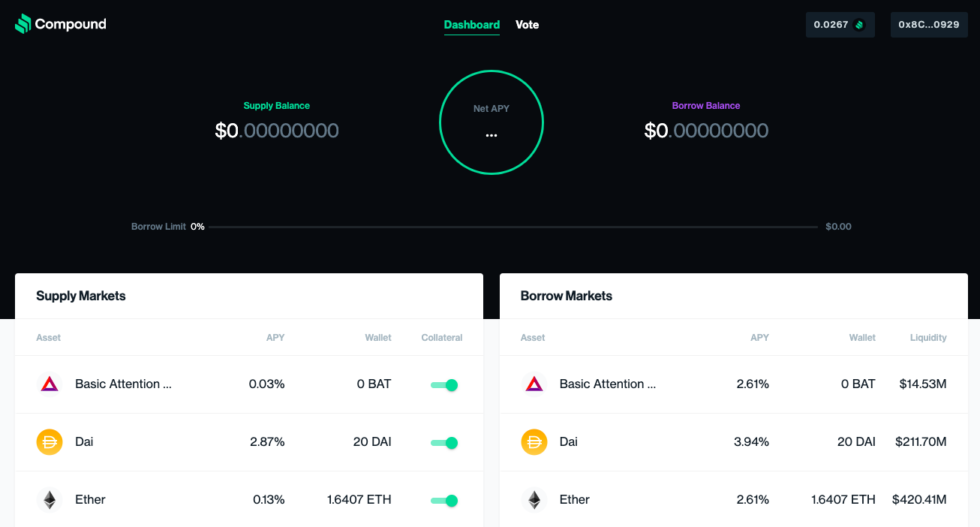Switch to the Vote tab
This screenshot has height=527, width=980.
(x=528, y=25)
